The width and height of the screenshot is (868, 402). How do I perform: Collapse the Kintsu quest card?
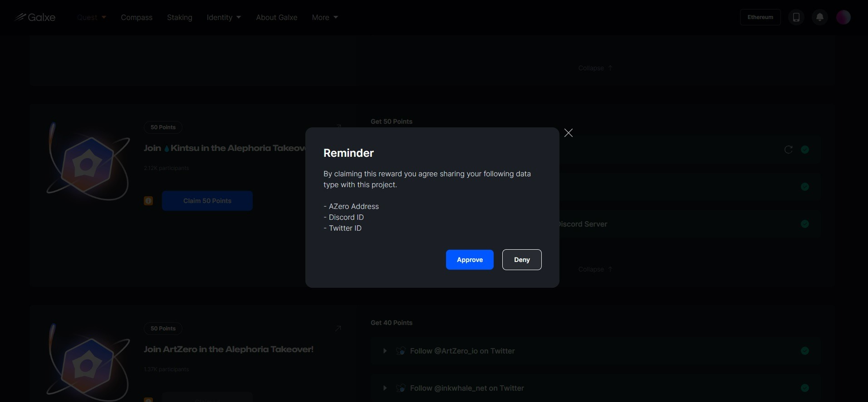click(595, 269)
